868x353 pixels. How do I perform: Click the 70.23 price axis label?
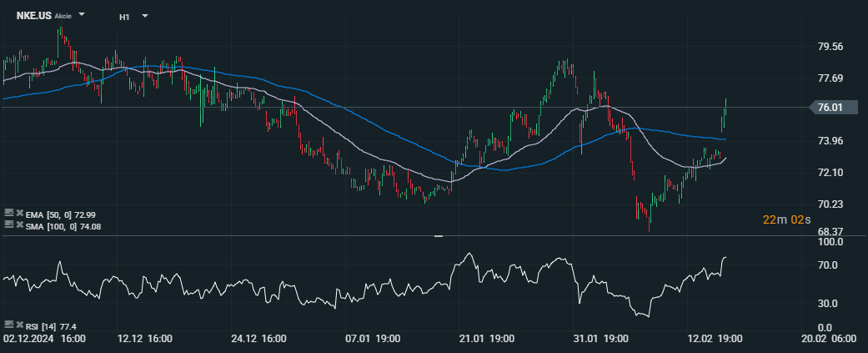click(x=830, y=204)
